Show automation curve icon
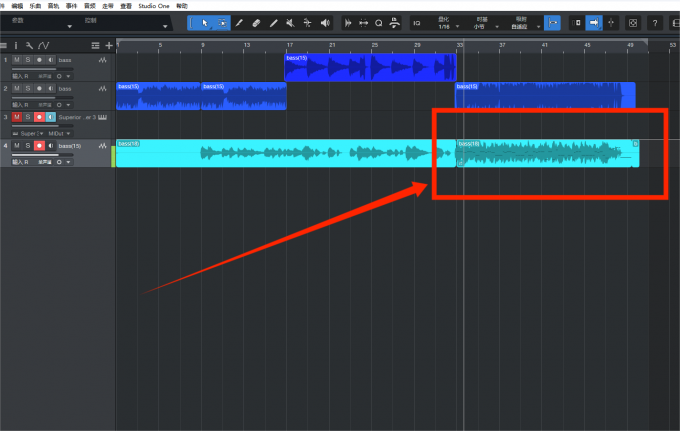680x431 pixels. coord(43,46)
